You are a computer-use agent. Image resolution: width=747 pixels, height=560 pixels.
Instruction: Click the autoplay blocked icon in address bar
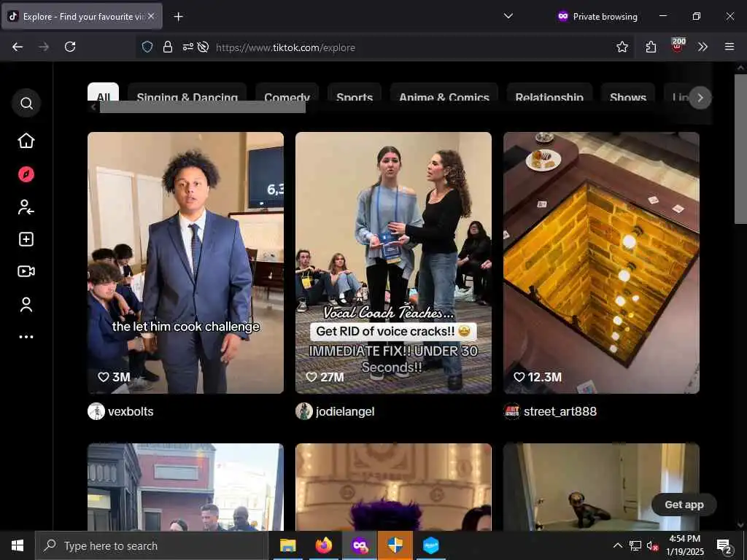[203, 47]
